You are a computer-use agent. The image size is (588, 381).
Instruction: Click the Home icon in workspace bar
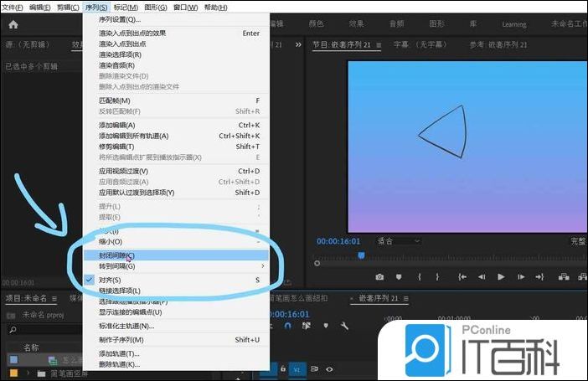click(x=13, y=24)
